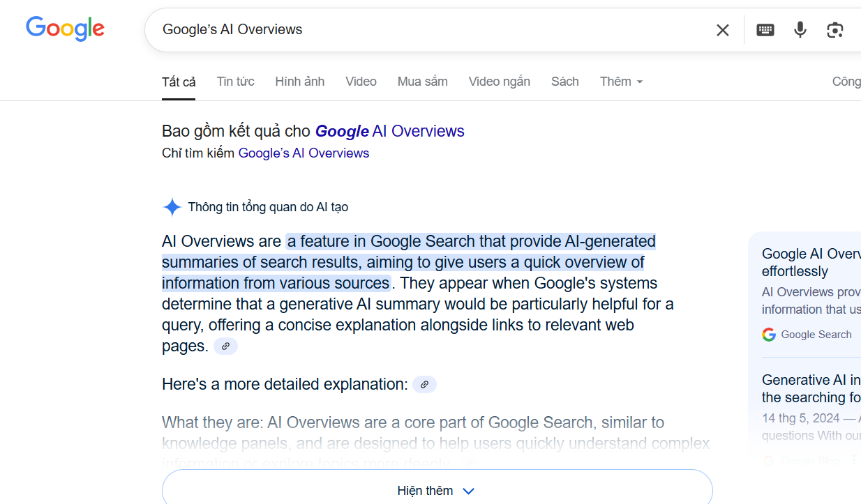The height and width of the screenshot is (504, 861).
Task: Expand the 'Thêm' tabs dropdown
Action: coord(621,82)
